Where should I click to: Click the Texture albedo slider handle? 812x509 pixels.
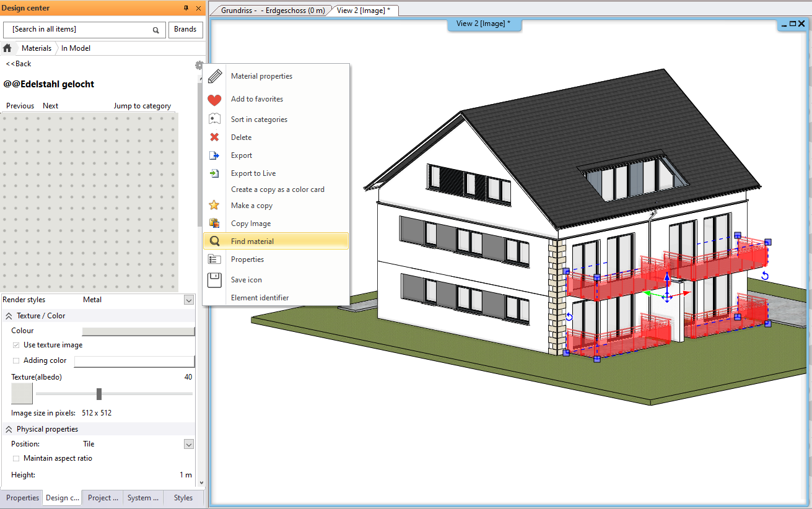click(x=99, y=394)
